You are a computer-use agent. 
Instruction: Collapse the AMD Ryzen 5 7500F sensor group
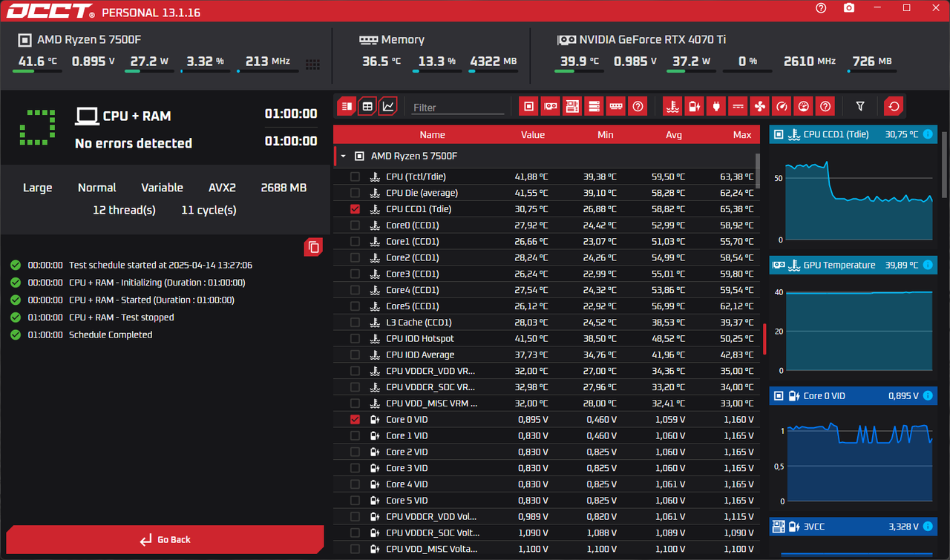[x=344, y=157]
